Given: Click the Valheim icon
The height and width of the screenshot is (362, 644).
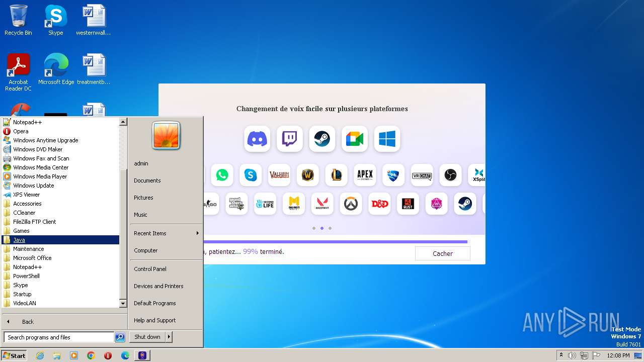Looking at the screenshot, I should tap(279, 175).
